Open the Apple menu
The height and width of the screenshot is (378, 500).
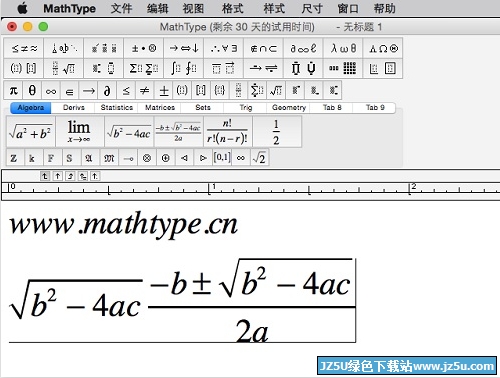click(22, 8)
